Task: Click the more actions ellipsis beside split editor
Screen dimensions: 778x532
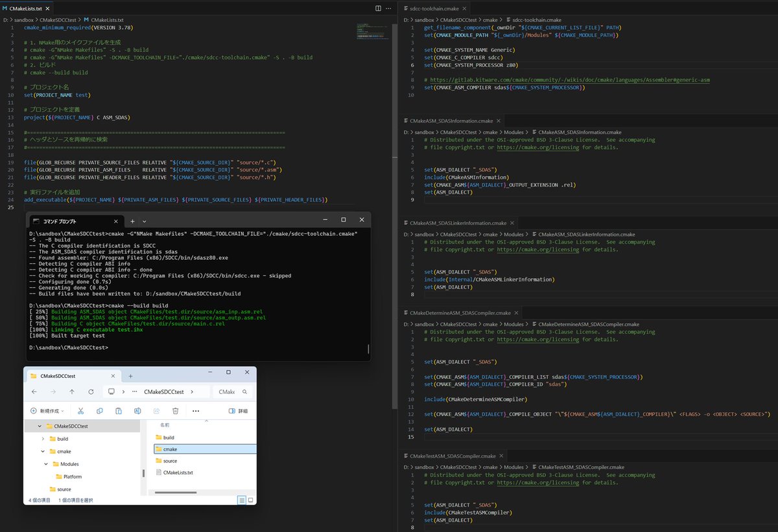Action: click(388, 8)
